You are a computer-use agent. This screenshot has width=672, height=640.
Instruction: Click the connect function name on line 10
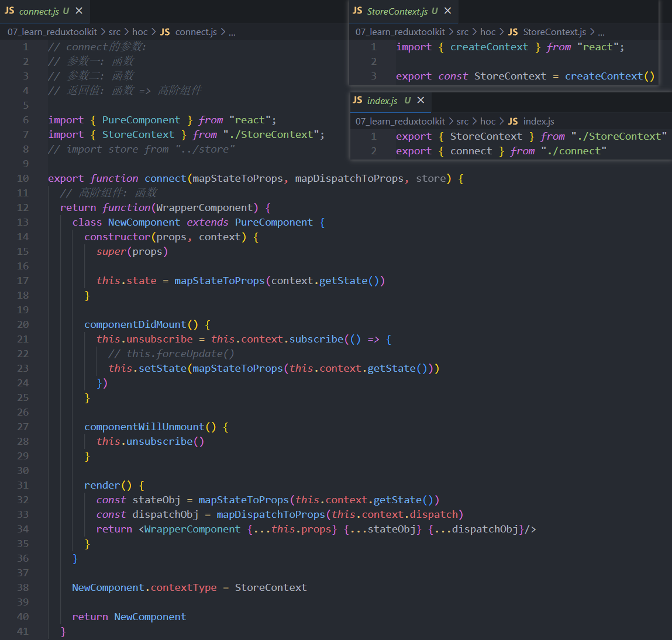165,179
